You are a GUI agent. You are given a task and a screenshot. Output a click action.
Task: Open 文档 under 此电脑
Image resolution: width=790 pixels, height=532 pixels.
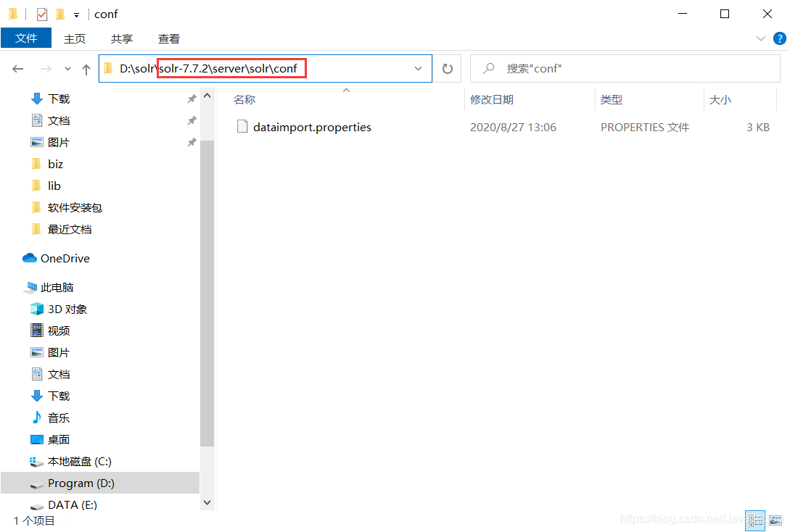59,375
